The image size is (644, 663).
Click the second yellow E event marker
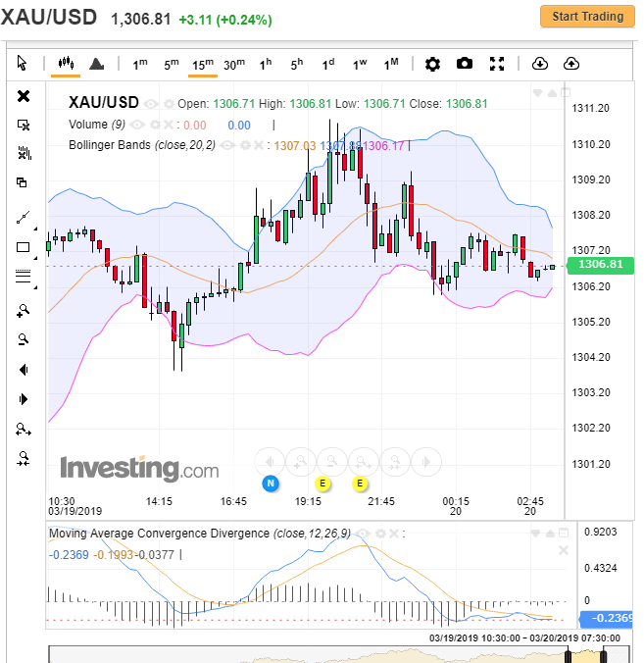click(x=360, y=484)
